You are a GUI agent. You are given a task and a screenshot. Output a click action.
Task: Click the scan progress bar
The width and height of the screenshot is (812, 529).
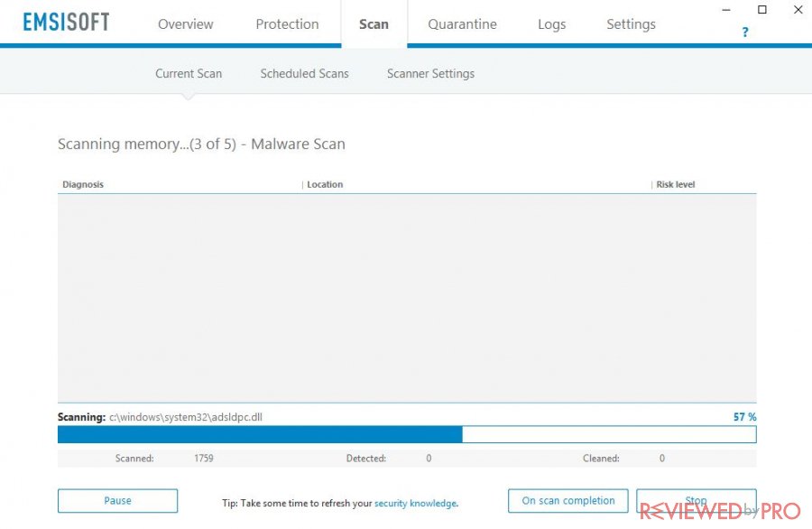[407, 434]
